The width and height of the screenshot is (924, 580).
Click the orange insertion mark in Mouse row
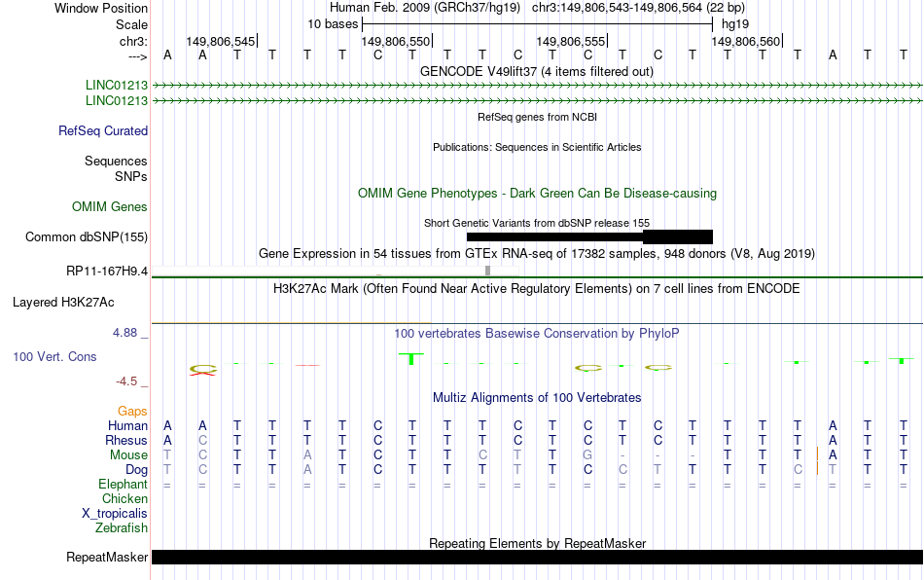(817, 454)
